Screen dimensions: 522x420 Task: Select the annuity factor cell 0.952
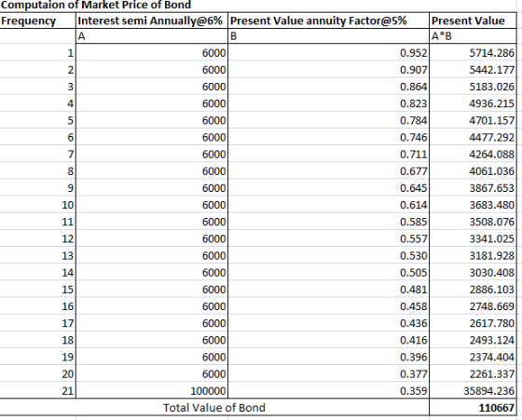[x=328, y=53]
